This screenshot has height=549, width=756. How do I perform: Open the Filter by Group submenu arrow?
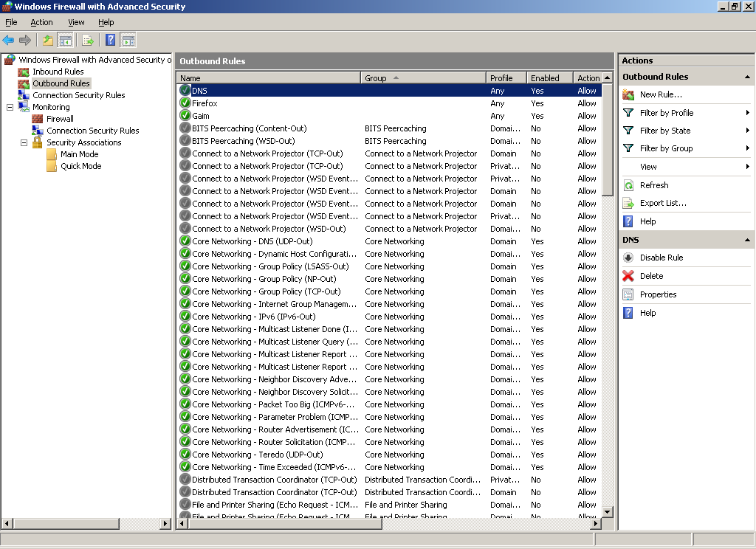(747, 148)
